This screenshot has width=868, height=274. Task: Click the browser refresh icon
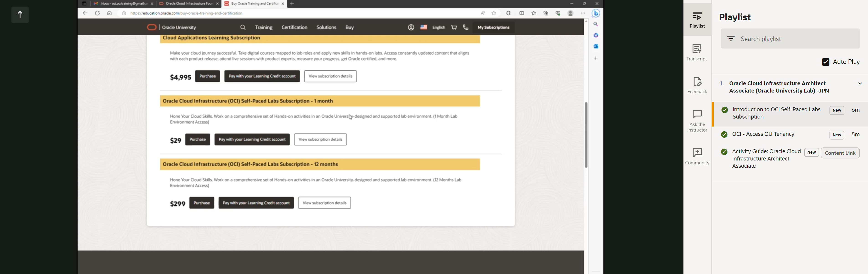tap(97, 13)
